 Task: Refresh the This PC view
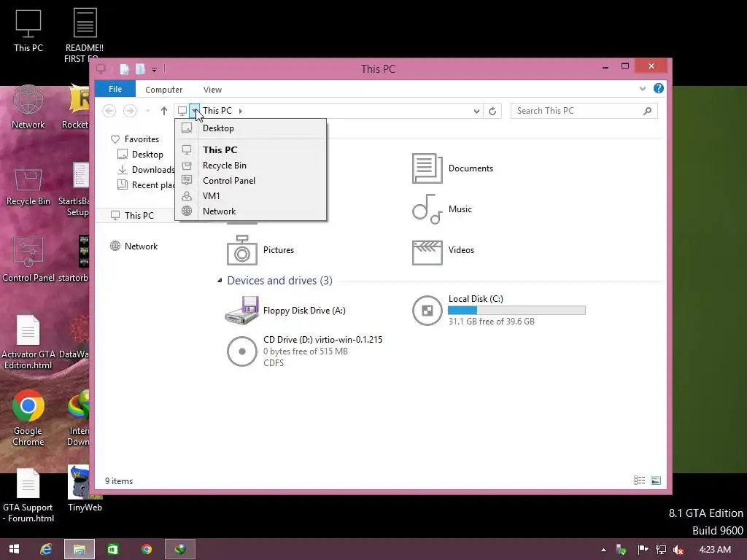(x=492, y=111)
